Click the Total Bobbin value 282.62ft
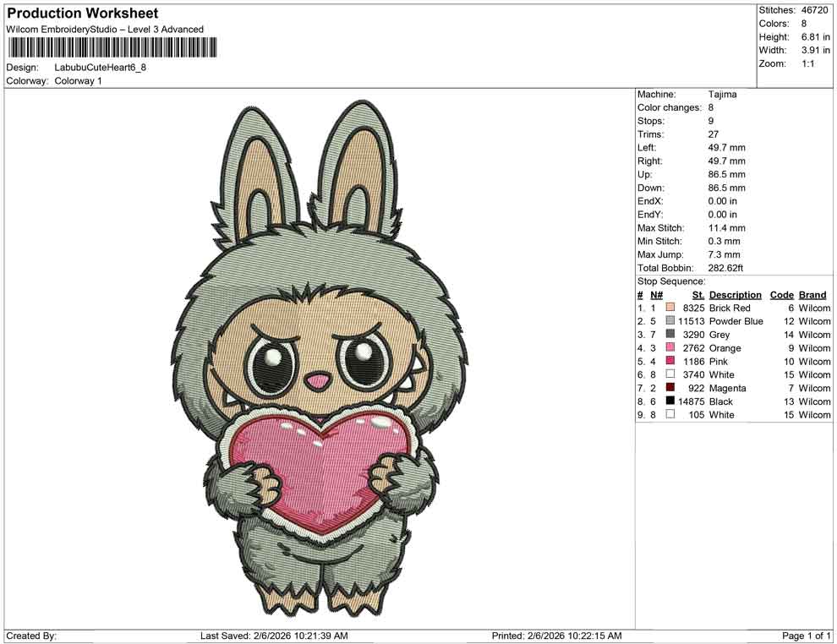Viewport: 837px width, 644px height. point(725,268)
